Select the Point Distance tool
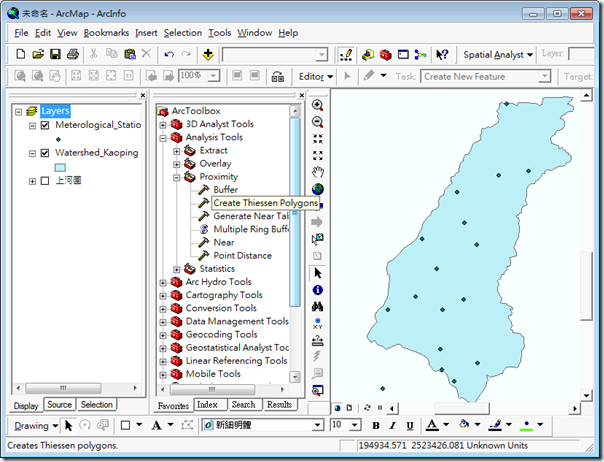Viewport: 604px width, 462px height. [243, 255]
